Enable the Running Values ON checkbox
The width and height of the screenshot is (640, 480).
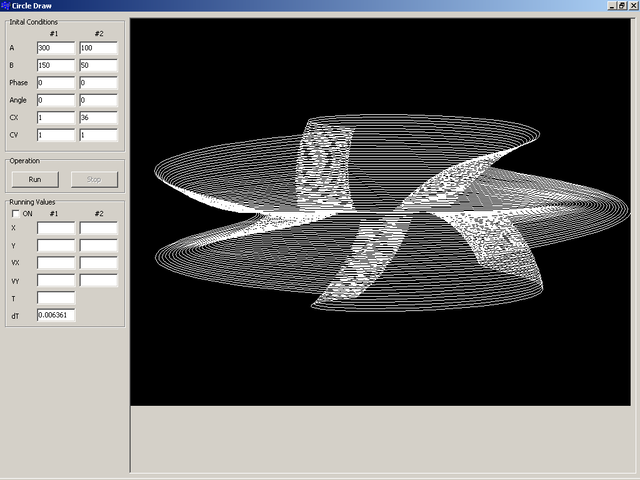click(16, 213)
